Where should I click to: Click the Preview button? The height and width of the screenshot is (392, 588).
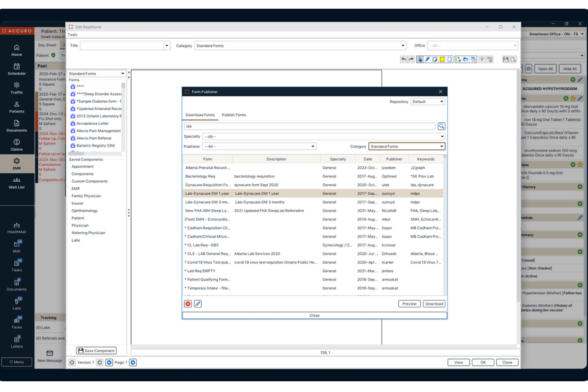(409, 304)
